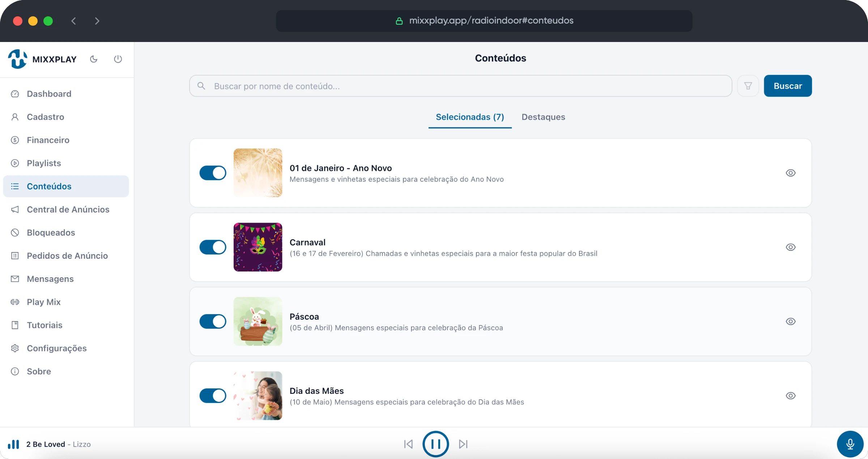Image resolution: width=868 pixels, height=459 pixels.
Task: Click the microphone button
Action: click(x=850, y=444)
